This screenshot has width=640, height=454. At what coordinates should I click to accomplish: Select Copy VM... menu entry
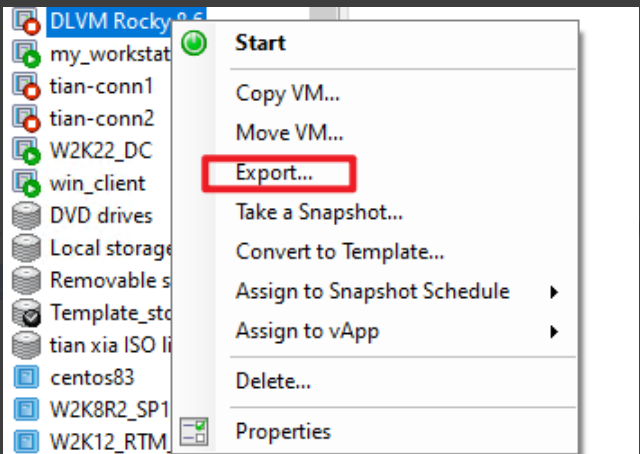[287, 94]
